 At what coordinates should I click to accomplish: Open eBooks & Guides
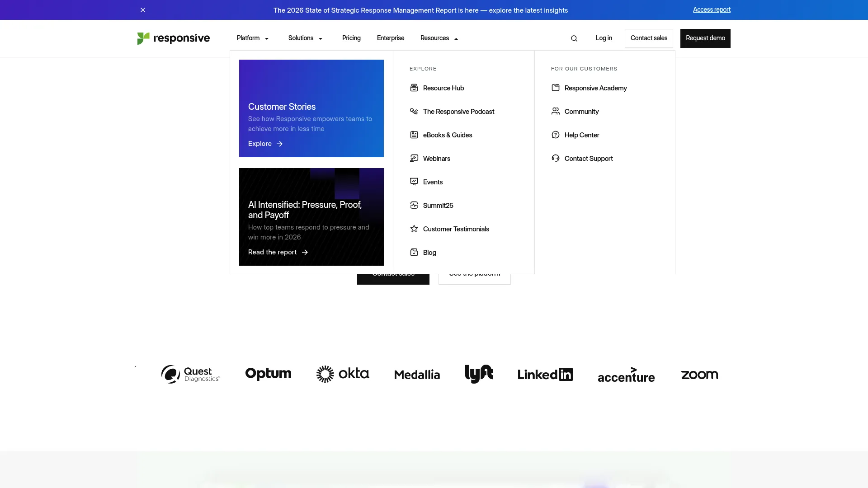[x=448, y=135]
